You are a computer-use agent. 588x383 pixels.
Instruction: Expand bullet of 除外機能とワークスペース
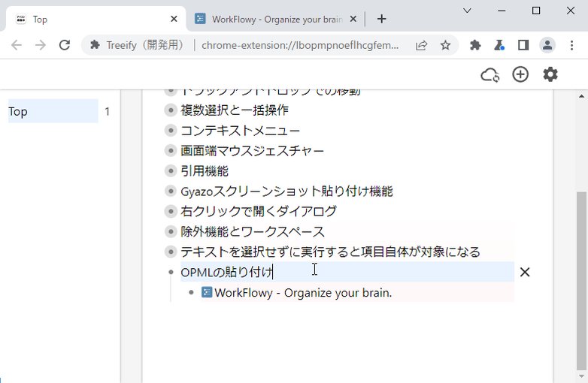[x=171, y=231]
